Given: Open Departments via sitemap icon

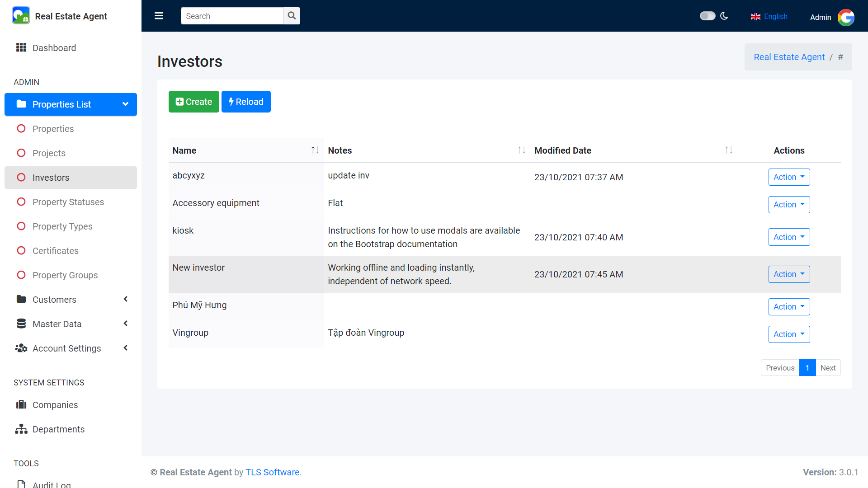Looking at the screenshot, I should (x=21, y=429).
